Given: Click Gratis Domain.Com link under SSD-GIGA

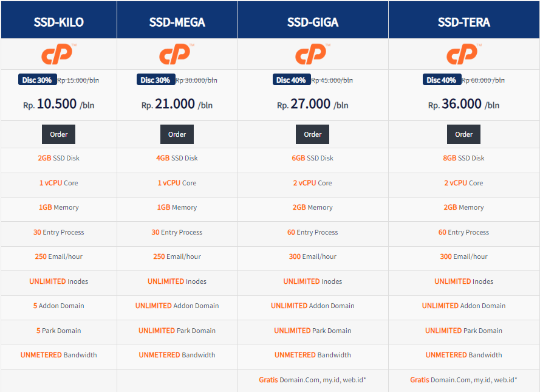Looking at the screenshot, I should pyautogui.click(x=312, y=380).
